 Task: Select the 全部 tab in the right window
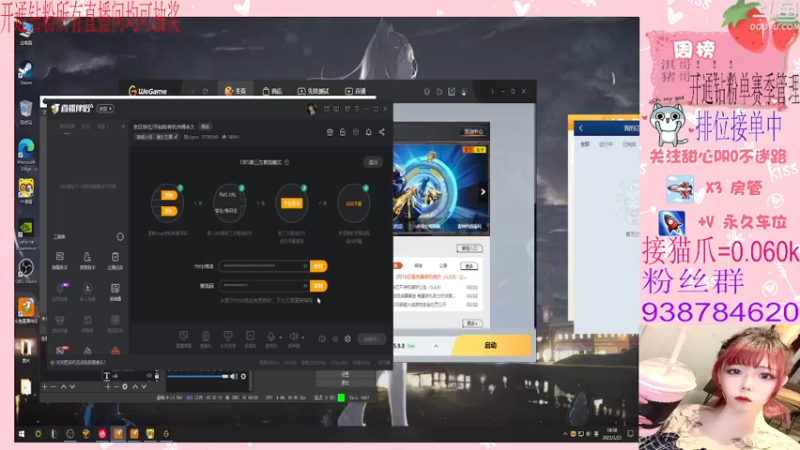pyautogui.click(x=585, y=144)
